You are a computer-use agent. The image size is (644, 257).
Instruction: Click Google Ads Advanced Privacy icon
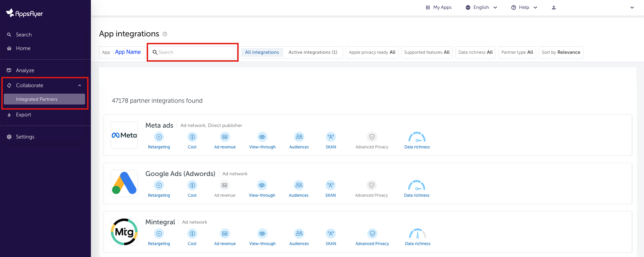pyautogui.click(x=372, y=185)
